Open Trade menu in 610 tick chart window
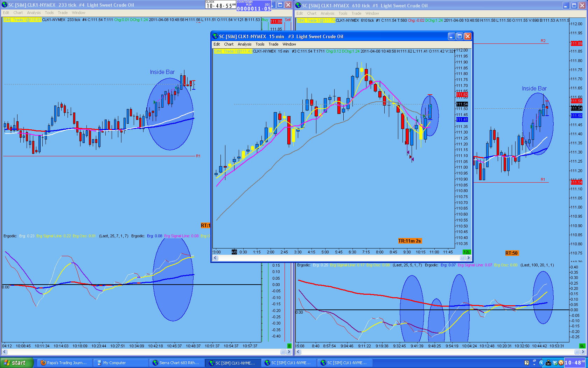 [x=356, y=13]
